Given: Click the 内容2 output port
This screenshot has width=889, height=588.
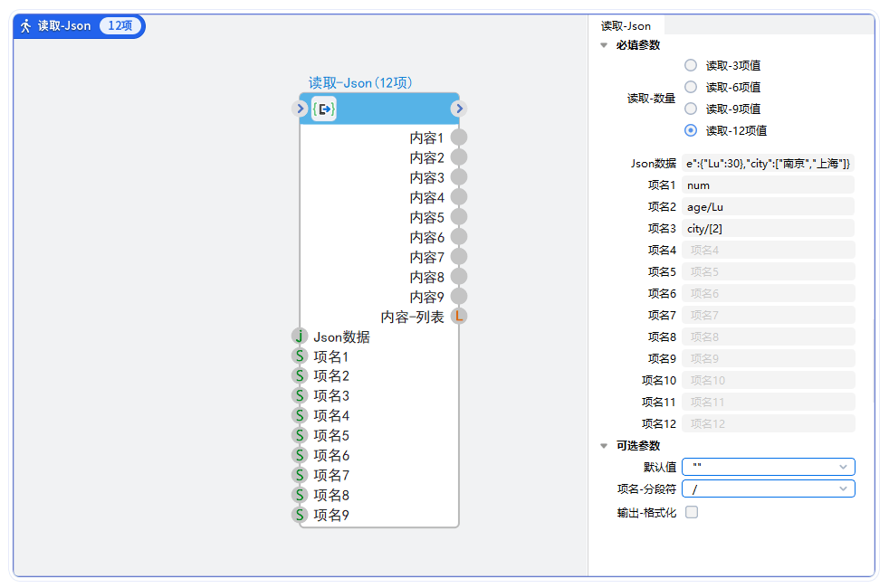Looking at the screenshot, I should (x=459, y=157).
